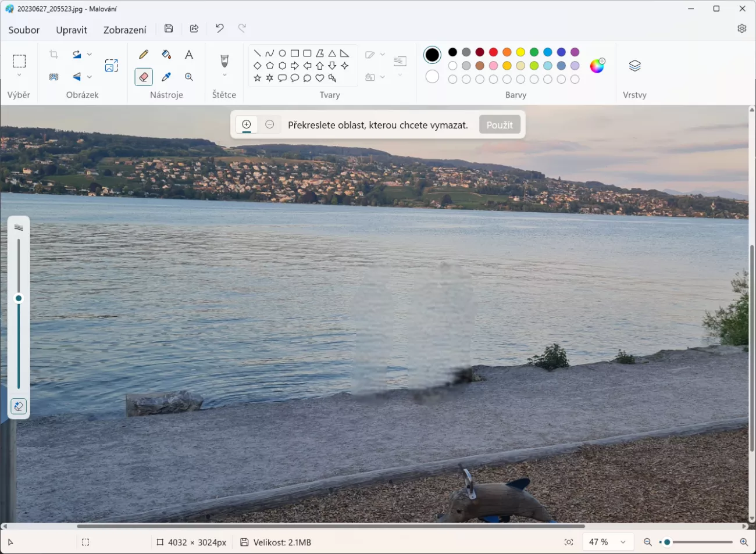Viewport: 756px width, 554px height.
Task: Switch to subtract-area mode with the minus icon
Action: (x=270, y=124)
